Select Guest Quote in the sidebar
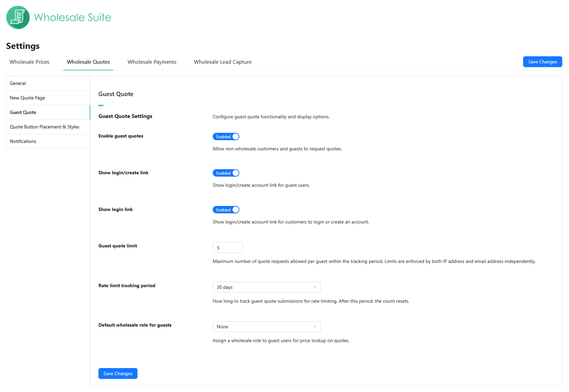The height and width of the screenshot is (392, 569). click(x=23, y=112)
